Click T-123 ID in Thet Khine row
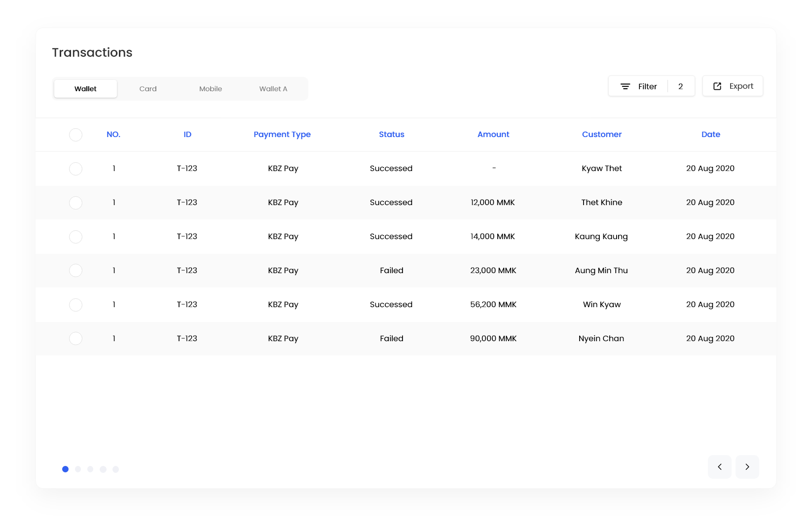The width and height of the screenshot is (812, 532). pos(187,202)
